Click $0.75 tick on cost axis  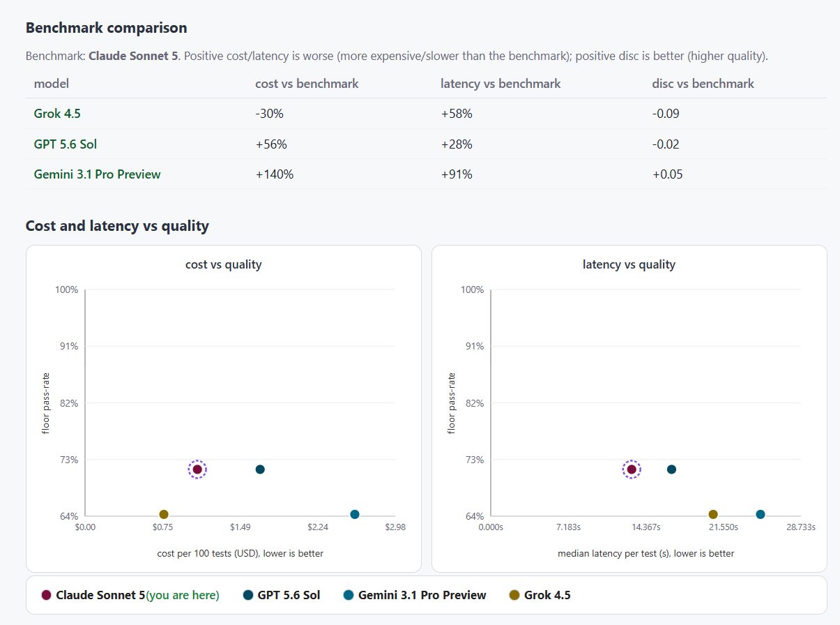(162, 527)
